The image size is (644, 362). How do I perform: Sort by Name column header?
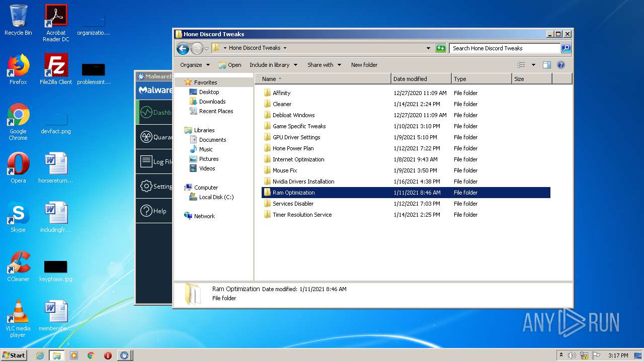point(323,79)
